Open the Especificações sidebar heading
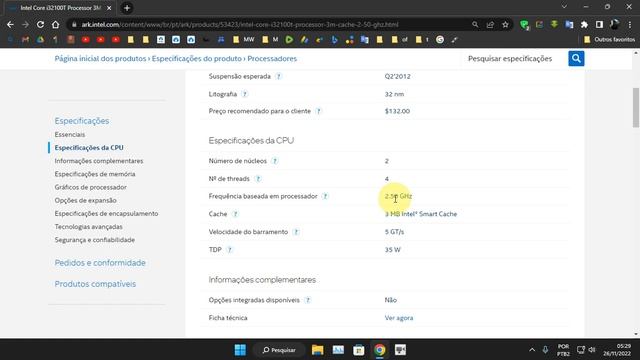Screen dimensions: 640x360 point(82,121)
